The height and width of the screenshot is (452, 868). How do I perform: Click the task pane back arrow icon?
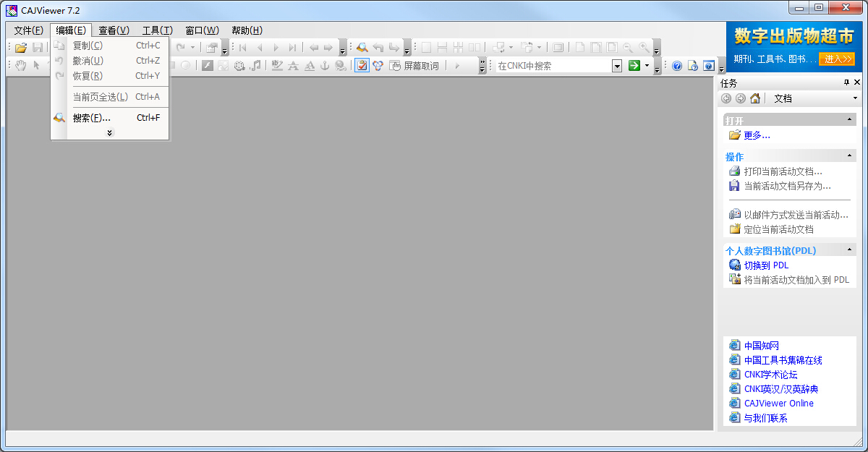pyautogui.click(x=726, y=98)
